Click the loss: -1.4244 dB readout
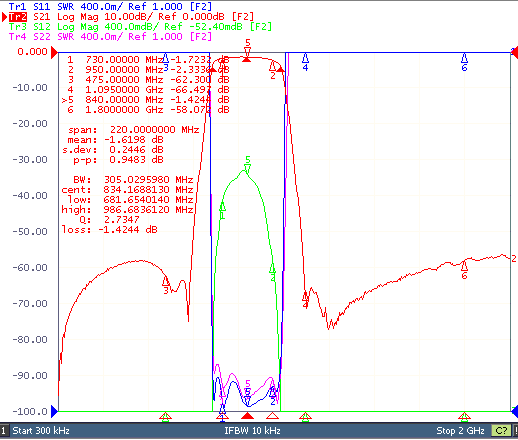This screenshot has width=518, height=440. [109, 230]
